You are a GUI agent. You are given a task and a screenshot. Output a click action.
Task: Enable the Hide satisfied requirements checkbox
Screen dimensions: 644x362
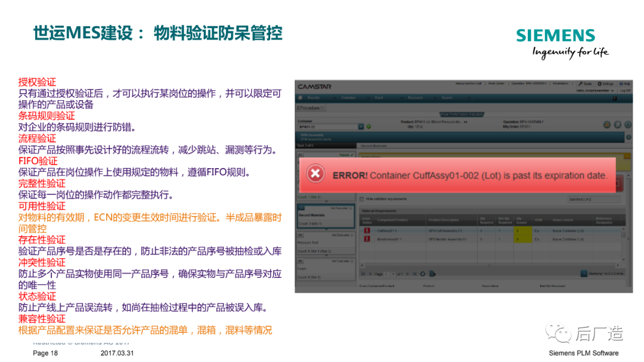click(361, 199)
